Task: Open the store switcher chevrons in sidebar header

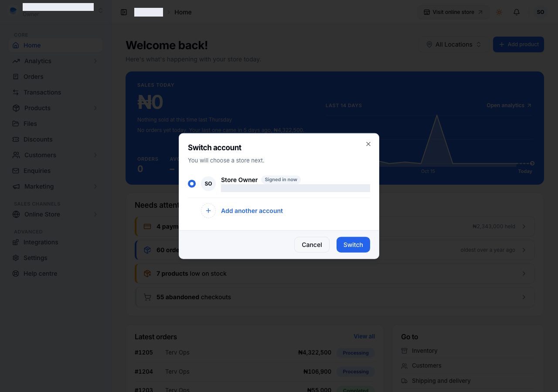Action: click(101, 10)
